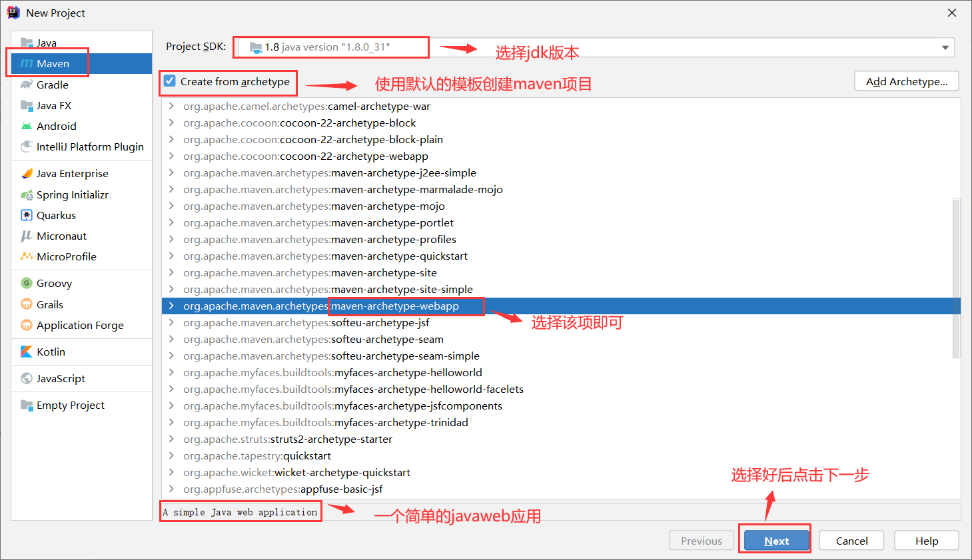This screenshot has width=972, height=560.
Task: Click the Micronaut mu icon
Action: (x=27, y=236)
